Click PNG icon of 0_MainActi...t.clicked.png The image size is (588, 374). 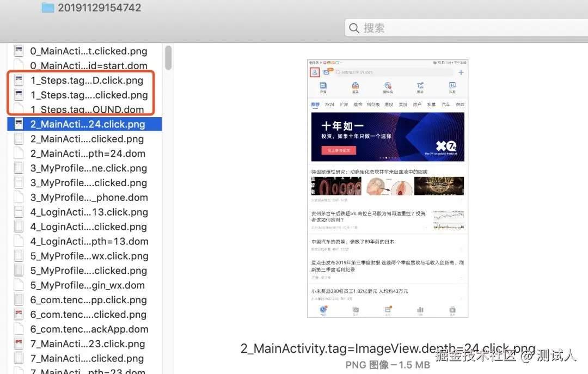point(19,51)
